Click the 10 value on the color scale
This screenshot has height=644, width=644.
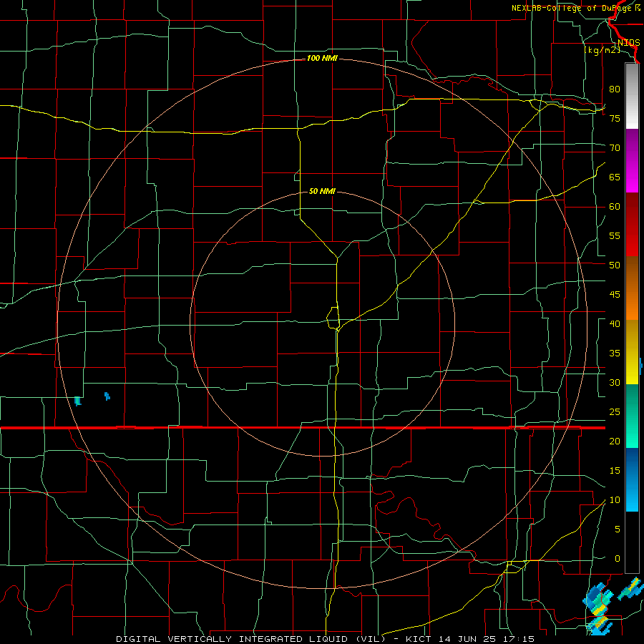[615, 500]
